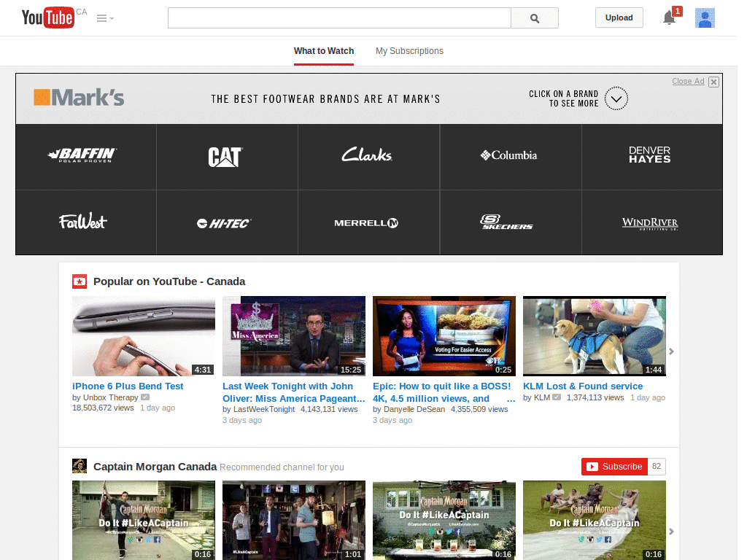Click the CLICK ON A BRAND TO SEE MORE text
The width and height of the screenshot is (747, 560).
click(564, 98)
